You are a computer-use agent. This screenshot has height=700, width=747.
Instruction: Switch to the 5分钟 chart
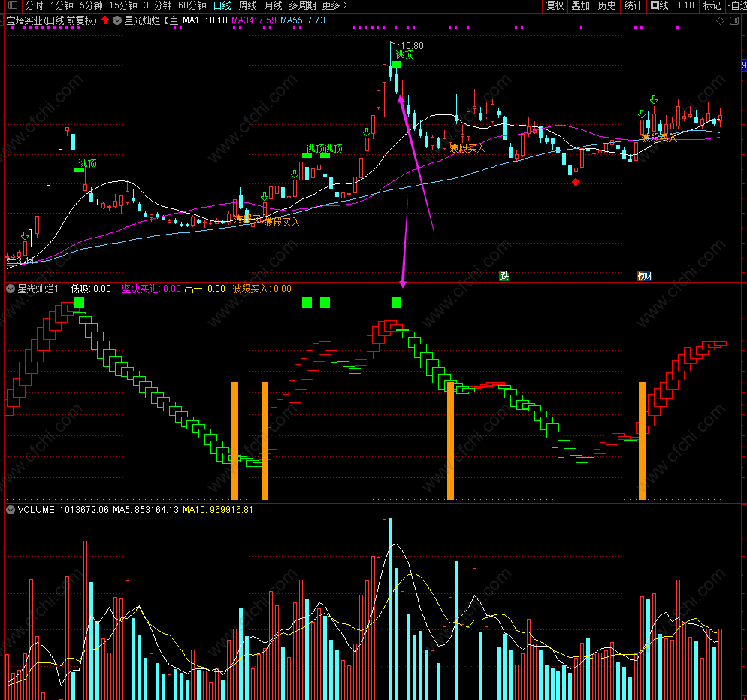[x=91, y=6]
